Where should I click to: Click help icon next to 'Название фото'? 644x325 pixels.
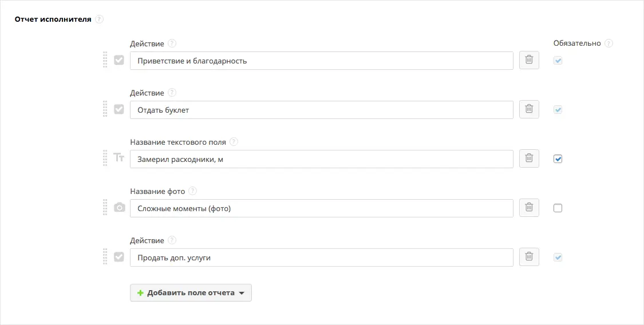click(x=192, y=191)
